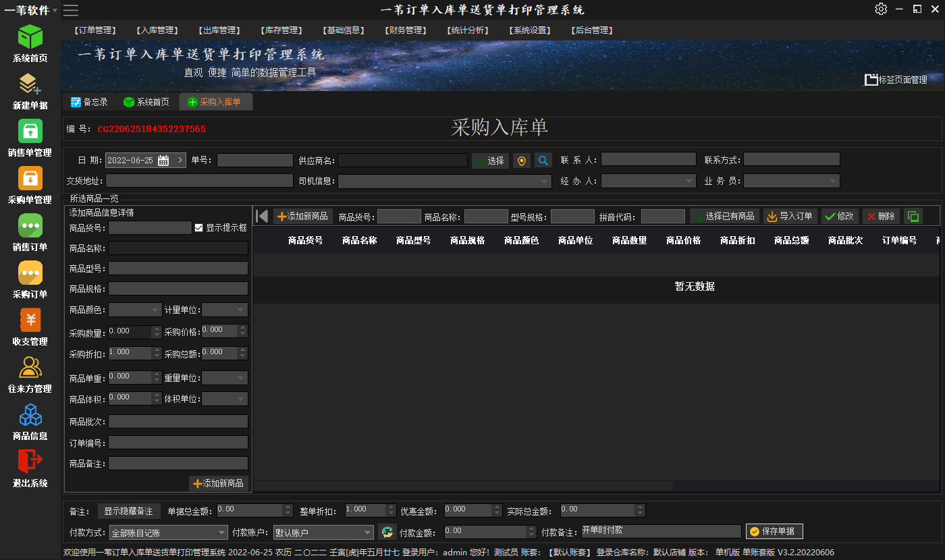
Task: Open the calendar picker in the 日期 field
Action: [x=163, y=161]
